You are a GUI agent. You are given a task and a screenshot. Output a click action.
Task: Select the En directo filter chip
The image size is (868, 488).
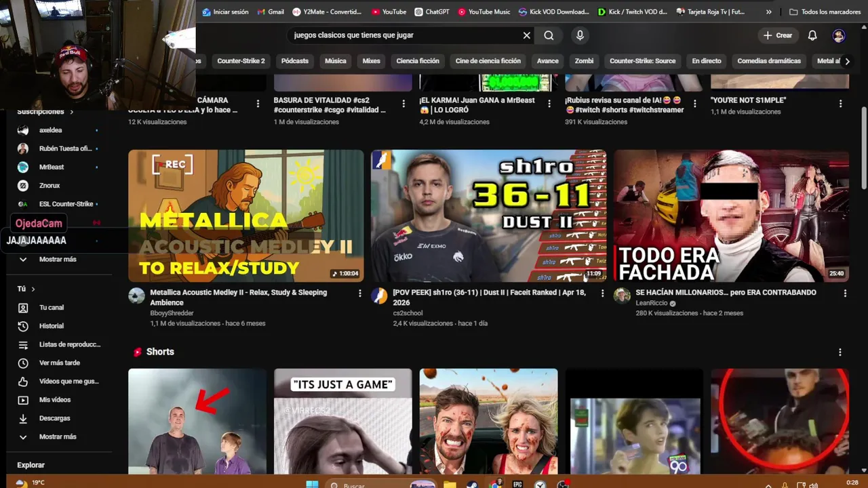coord(707,61)
